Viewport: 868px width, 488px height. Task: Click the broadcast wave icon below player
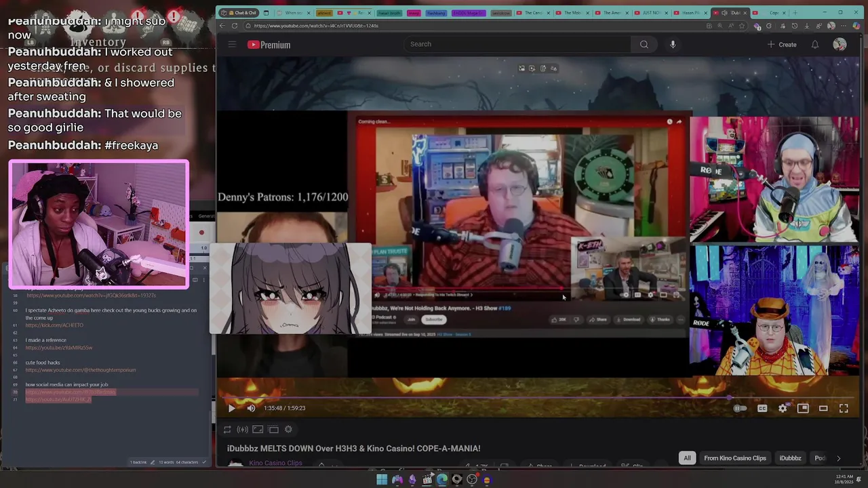tap(242, 429)
